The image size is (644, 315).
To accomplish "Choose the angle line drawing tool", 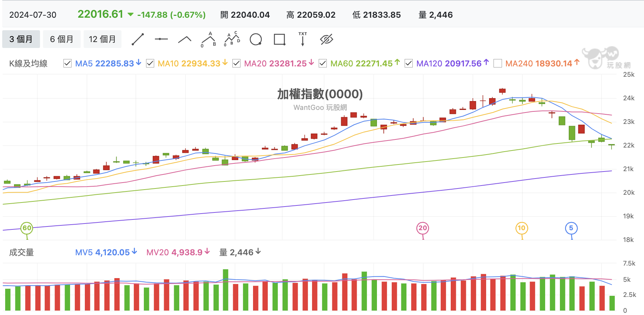I will coord(185,39).
